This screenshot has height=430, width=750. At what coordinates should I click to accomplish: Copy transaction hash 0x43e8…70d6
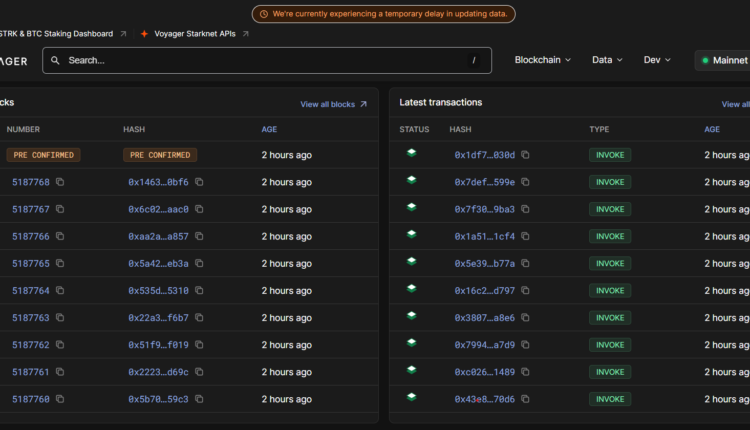click(525, 399)
